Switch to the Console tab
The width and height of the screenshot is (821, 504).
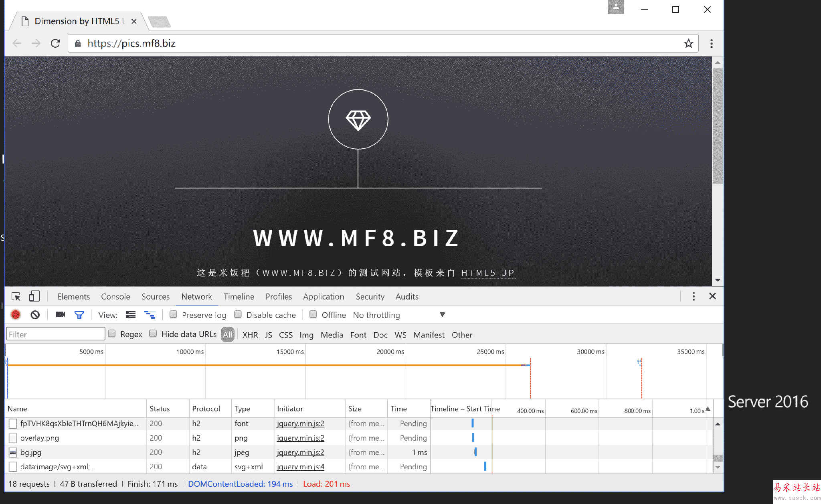tap(115, 297)
